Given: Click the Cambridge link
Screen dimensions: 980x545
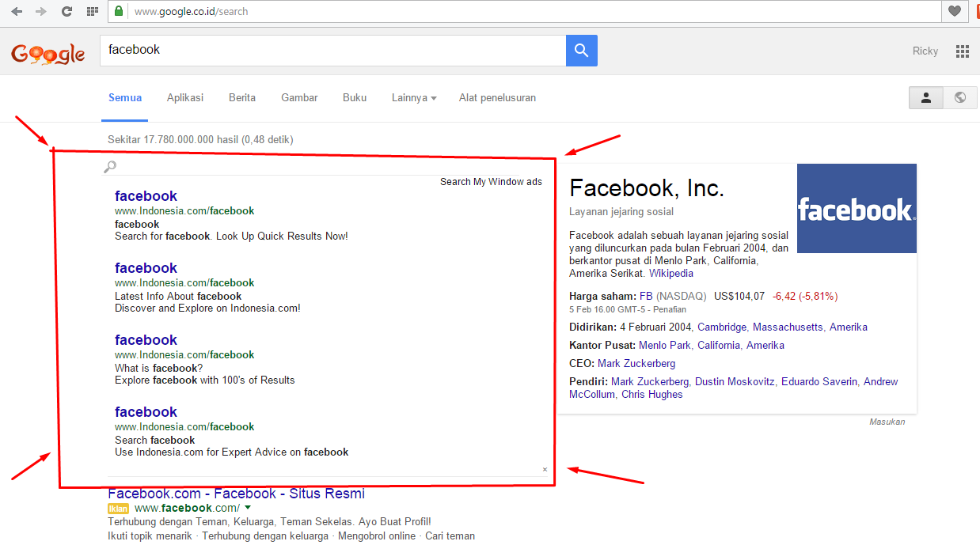Looking at the screenshot, I should pyautogui.click(x=722, y=327).
